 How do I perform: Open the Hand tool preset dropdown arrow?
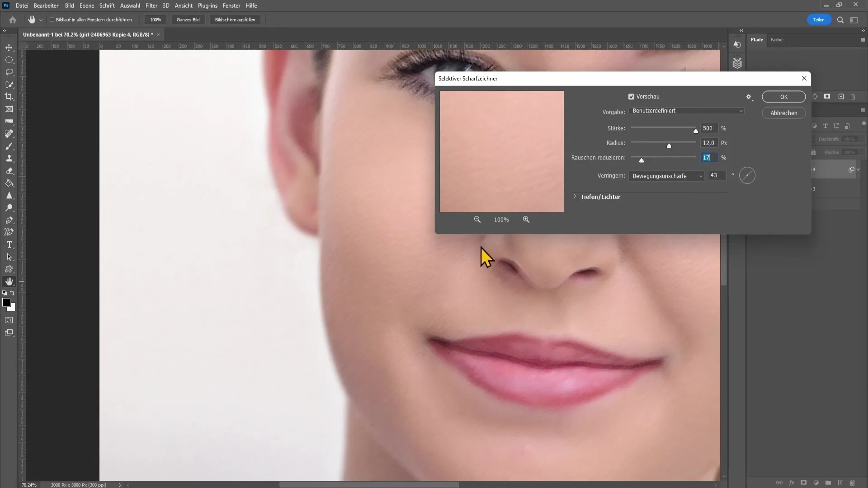[41, 20]
